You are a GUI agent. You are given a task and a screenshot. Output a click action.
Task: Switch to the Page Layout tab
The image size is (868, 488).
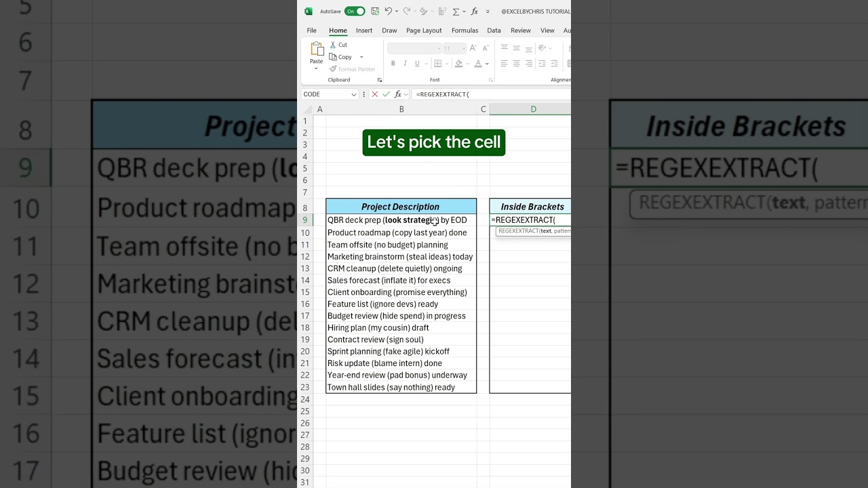(x=424, y=30)
